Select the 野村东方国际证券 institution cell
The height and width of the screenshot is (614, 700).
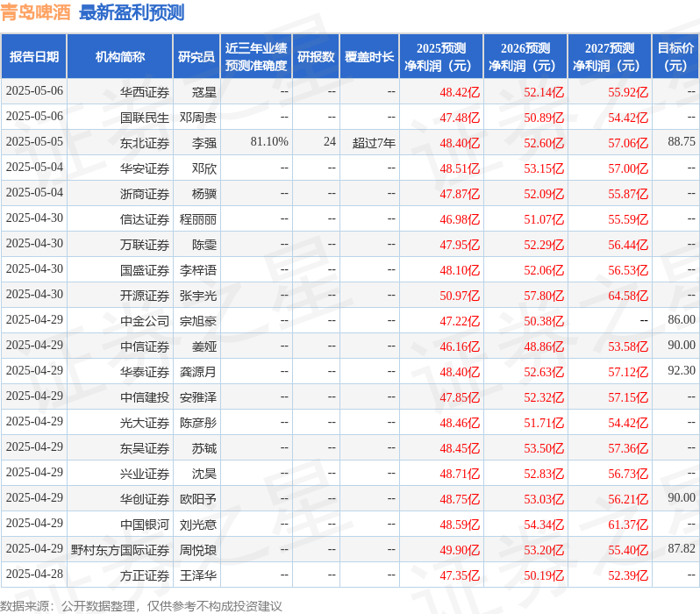pos(120,551)
